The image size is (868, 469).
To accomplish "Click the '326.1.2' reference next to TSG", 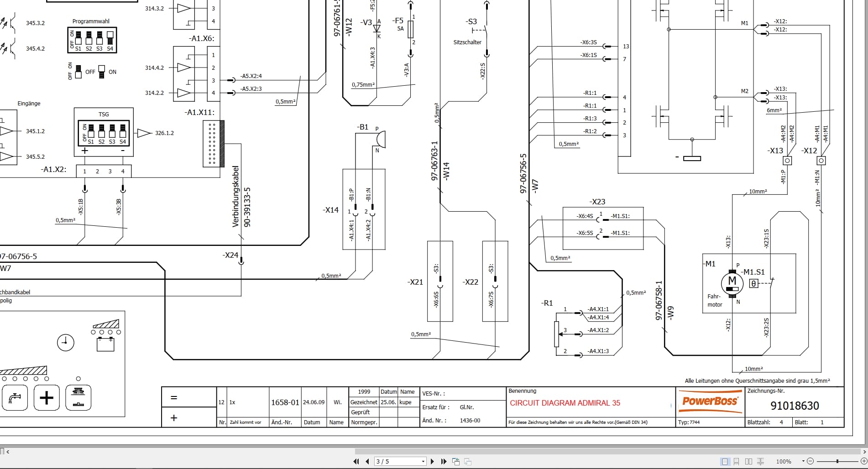I will coord(164,133).
